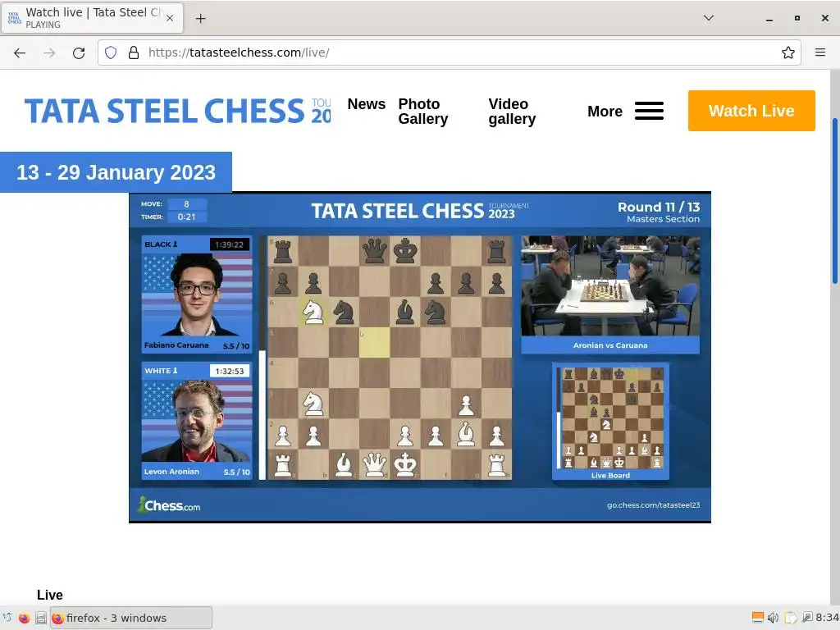Bookmark this page with the star icon
The height and width of the screenshot is (630, 840).
click(x=787, y=52)
